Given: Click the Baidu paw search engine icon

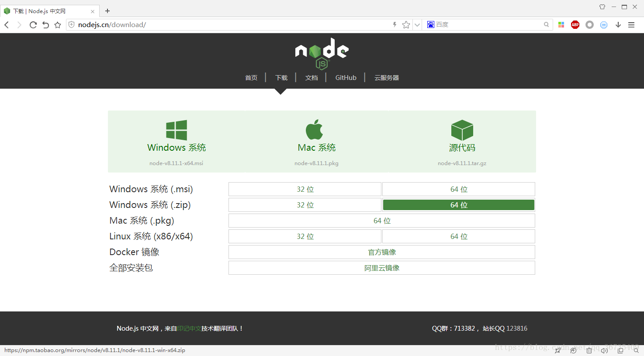Looking at the screenshot, I should coord(431,24).
